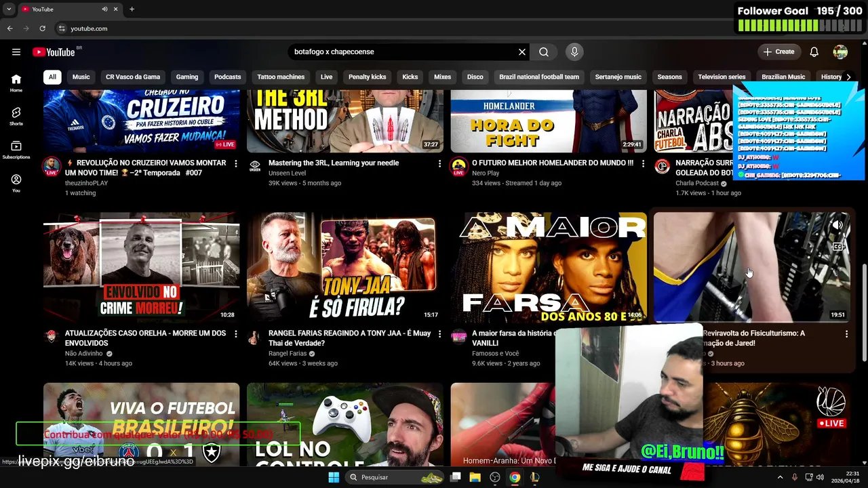
Task: Switch to Chrome on the taskbar
Action: [x=515, y=477]
